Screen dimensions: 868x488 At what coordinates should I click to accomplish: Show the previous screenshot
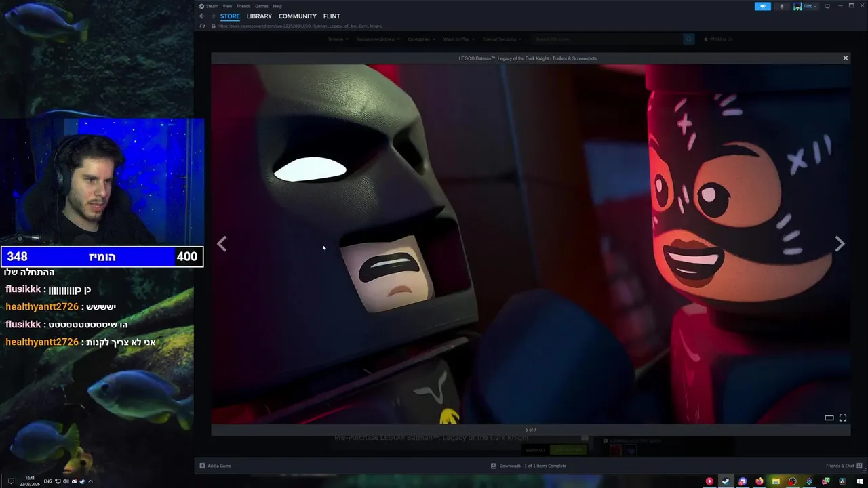222,244
